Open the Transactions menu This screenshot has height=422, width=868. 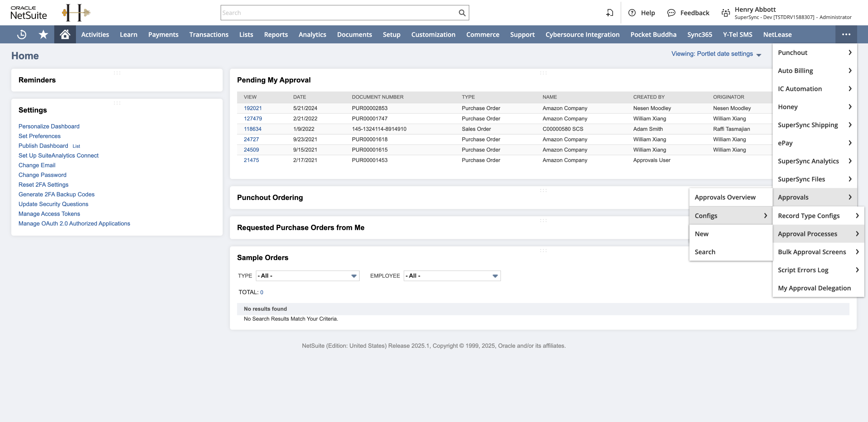click(x=209, y=35)
